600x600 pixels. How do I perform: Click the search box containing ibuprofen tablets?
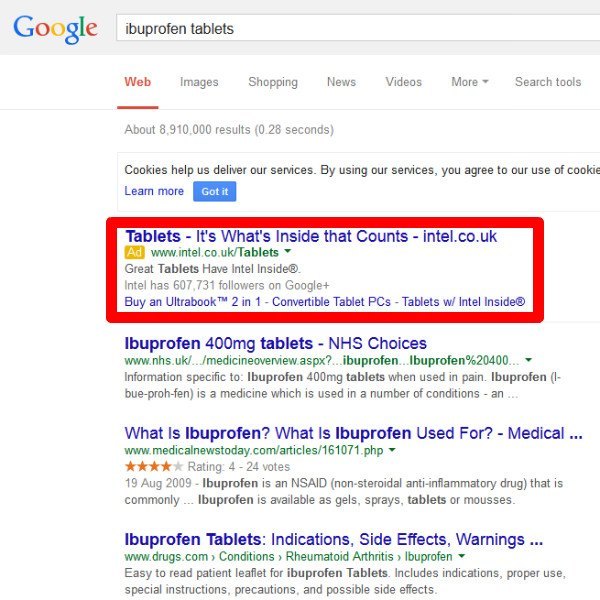coord(350,28)
